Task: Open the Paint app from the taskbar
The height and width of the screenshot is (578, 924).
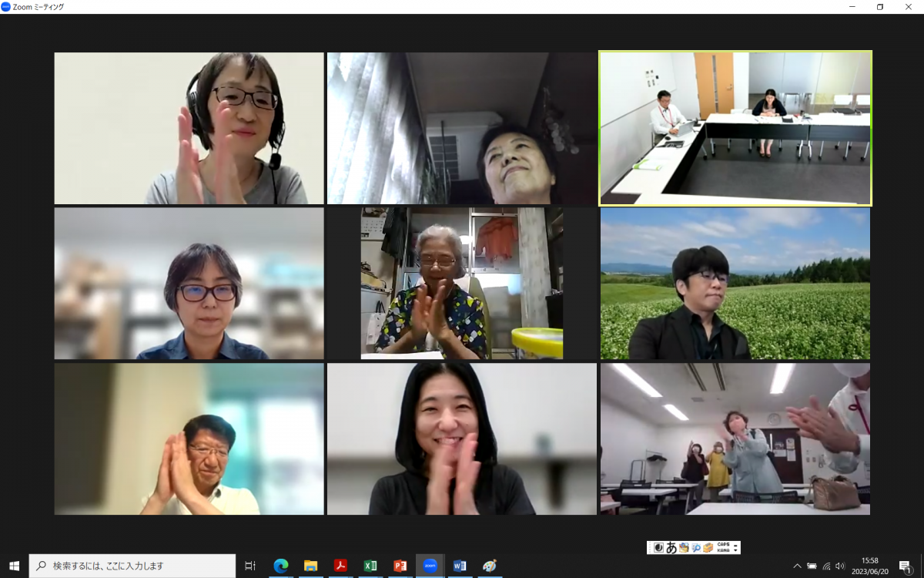Action: pyautogui.click(x=490, y=566)
